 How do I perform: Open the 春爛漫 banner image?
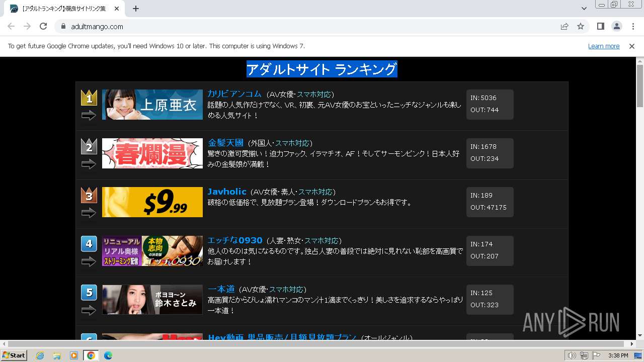point(152,153)
